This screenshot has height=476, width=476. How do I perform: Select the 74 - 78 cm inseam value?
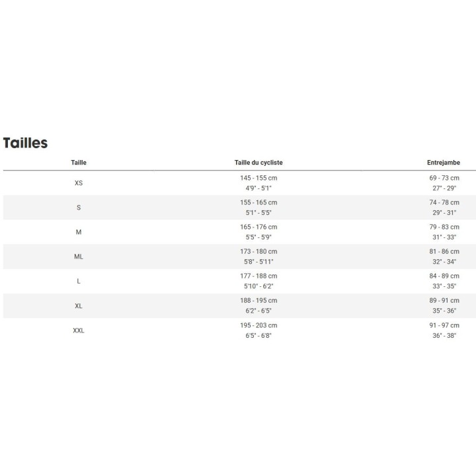443,203
